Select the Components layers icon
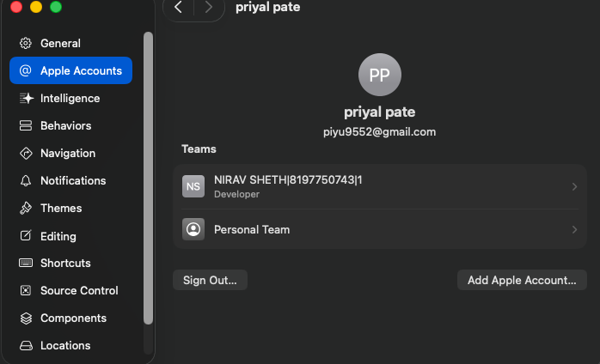600x364 pixels. [26, 318]
